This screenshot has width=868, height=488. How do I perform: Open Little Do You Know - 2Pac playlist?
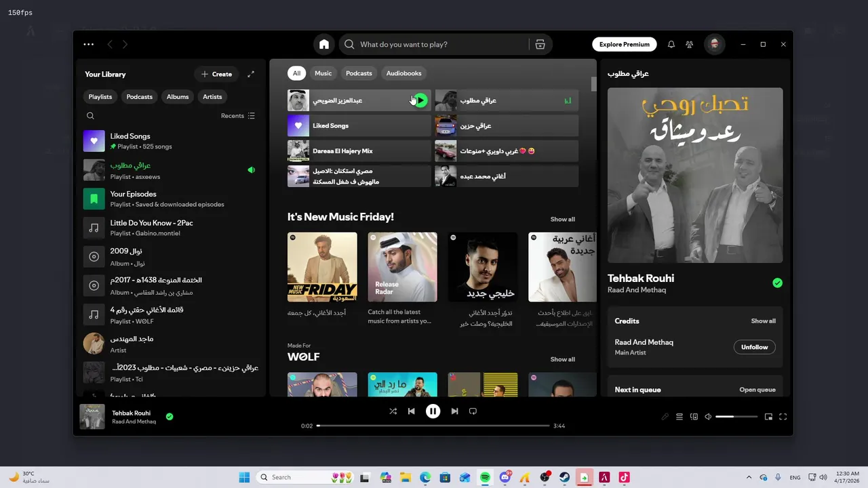171,228
